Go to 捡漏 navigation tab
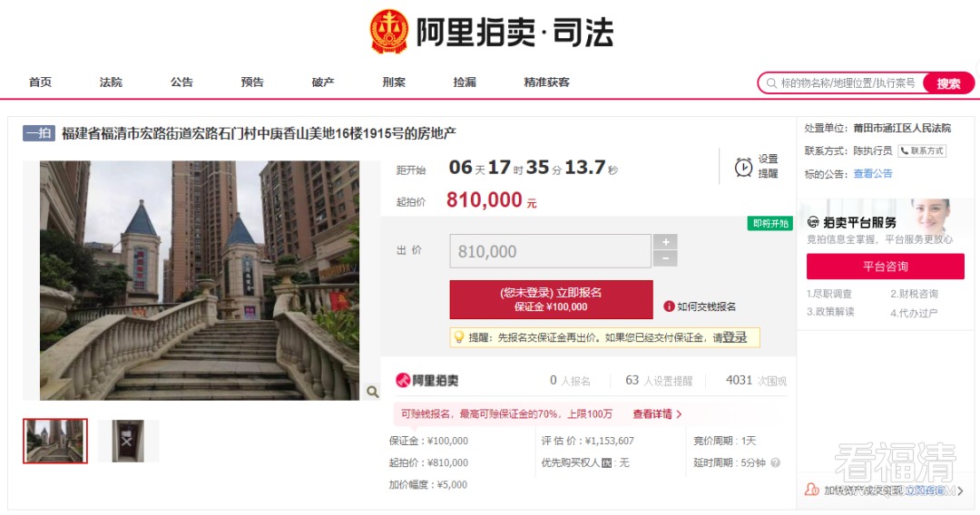The image size is (980, 515). (x=465, y=82)
